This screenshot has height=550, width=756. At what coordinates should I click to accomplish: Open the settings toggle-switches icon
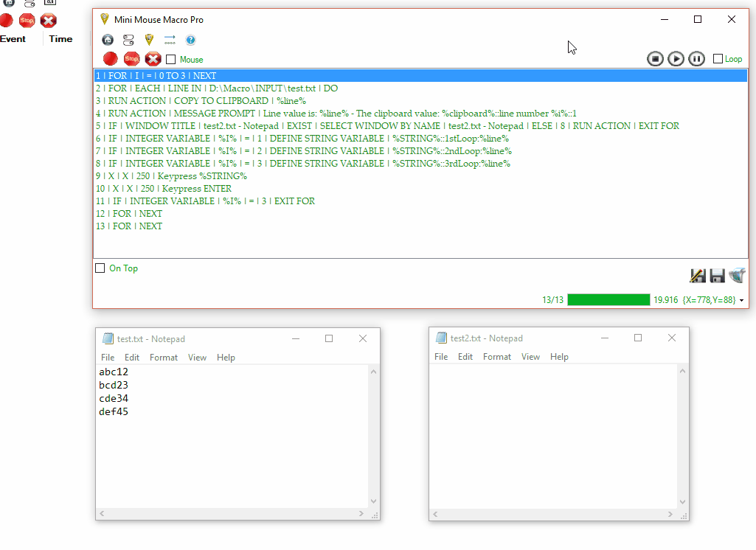click(128, 40)
